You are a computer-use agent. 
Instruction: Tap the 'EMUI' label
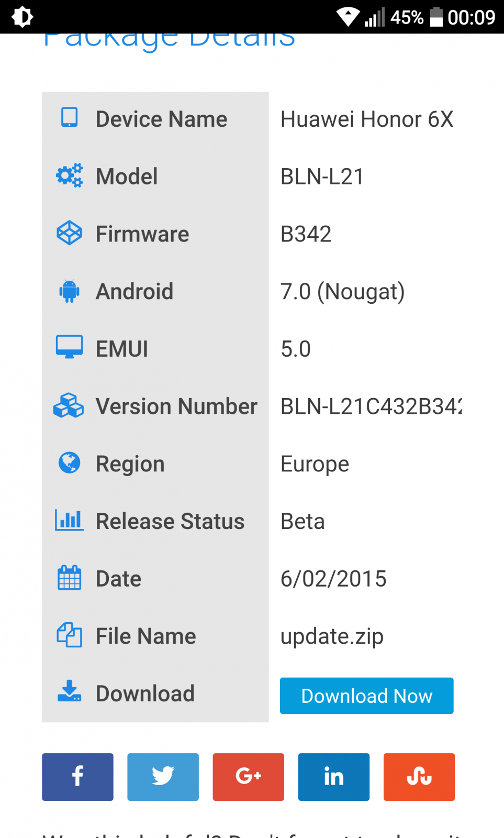(x=122, y=349)
